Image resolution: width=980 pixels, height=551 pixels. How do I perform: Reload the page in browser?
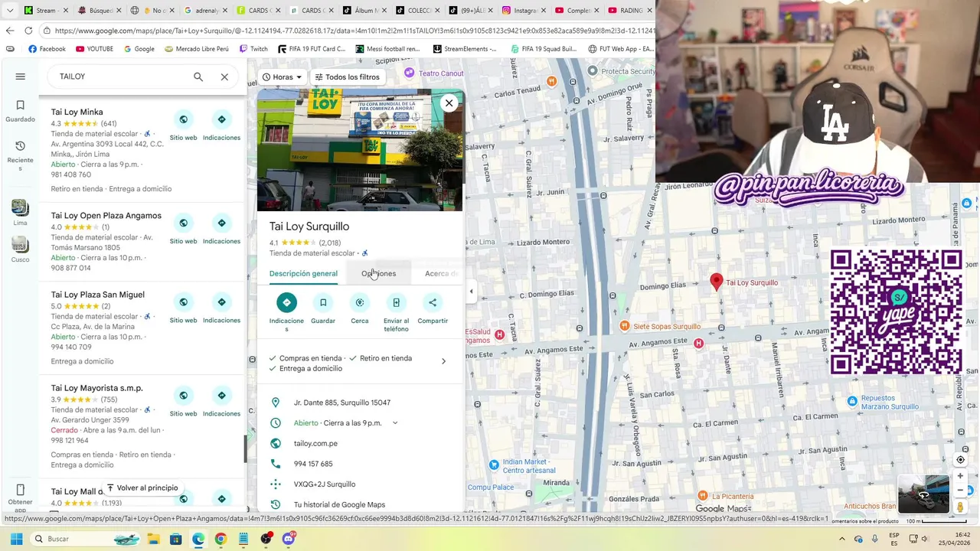coord(28,31)
